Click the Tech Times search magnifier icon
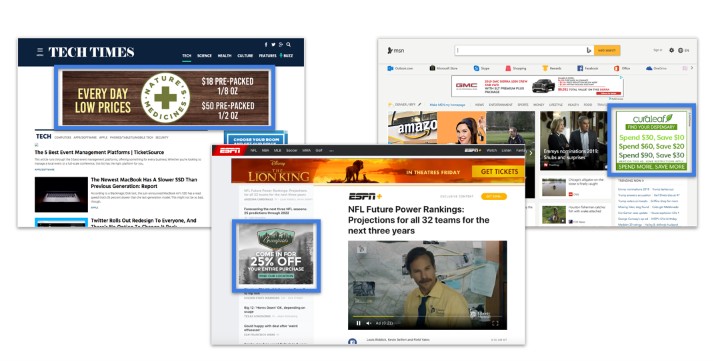 pyautogui.click(x=288, y=45)
